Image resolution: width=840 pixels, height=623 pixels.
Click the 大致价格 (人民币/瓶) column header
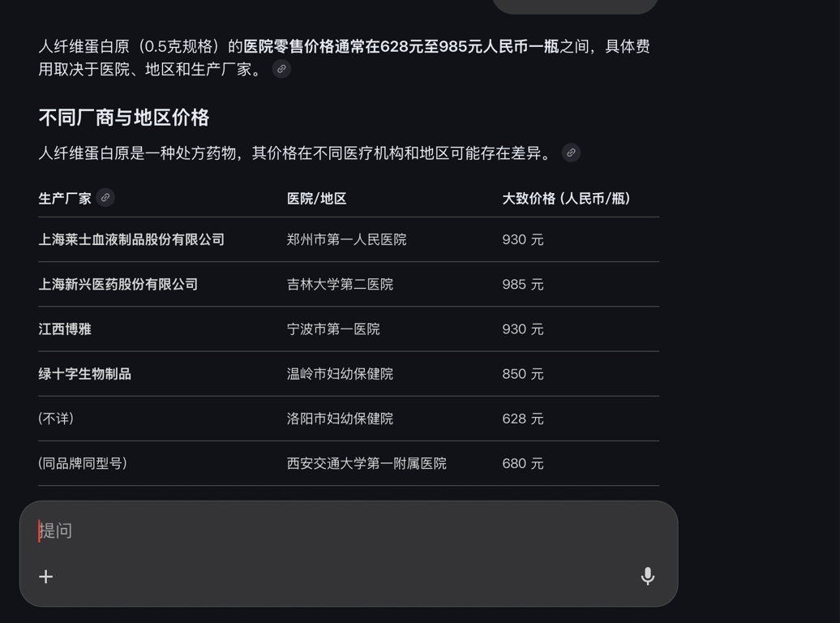click(566, 198)
